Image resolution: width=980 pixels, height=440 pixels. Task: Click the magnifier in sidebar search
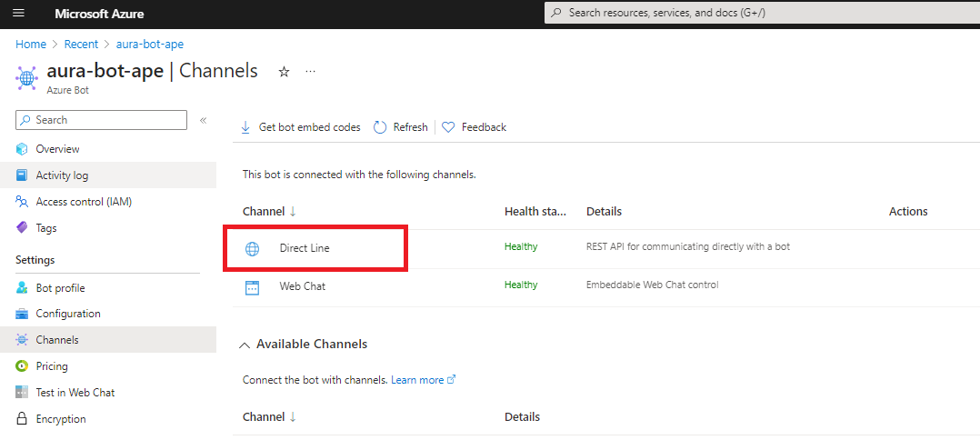click(x=25, y=120)
